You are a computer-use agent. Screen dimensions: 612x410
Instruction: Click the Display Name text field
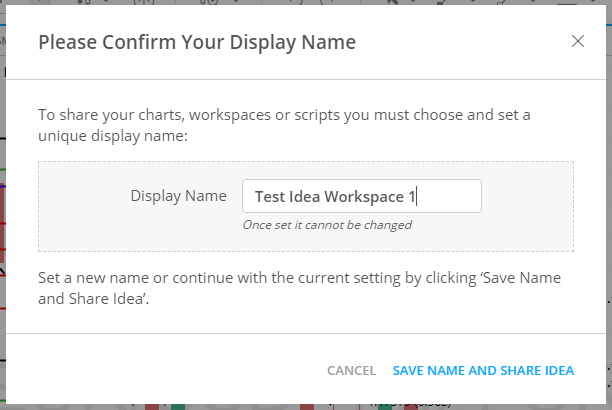point(362,196)
